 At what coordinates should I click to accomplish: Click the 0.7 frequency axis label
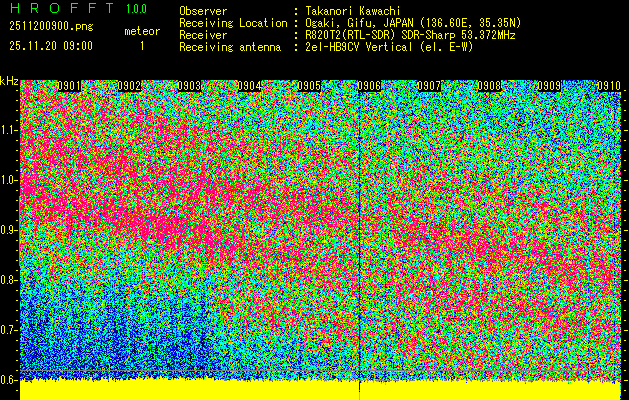pyautogui.click(x=7, y=330)
